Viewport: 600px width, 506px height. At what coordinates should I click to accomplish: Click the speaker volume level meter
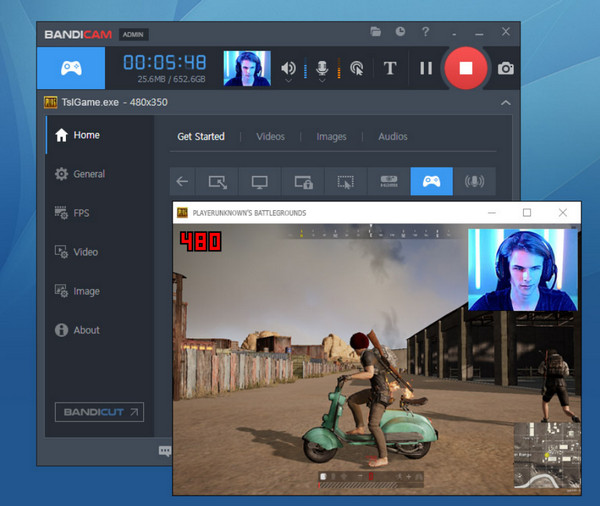(x=305, y=68)
